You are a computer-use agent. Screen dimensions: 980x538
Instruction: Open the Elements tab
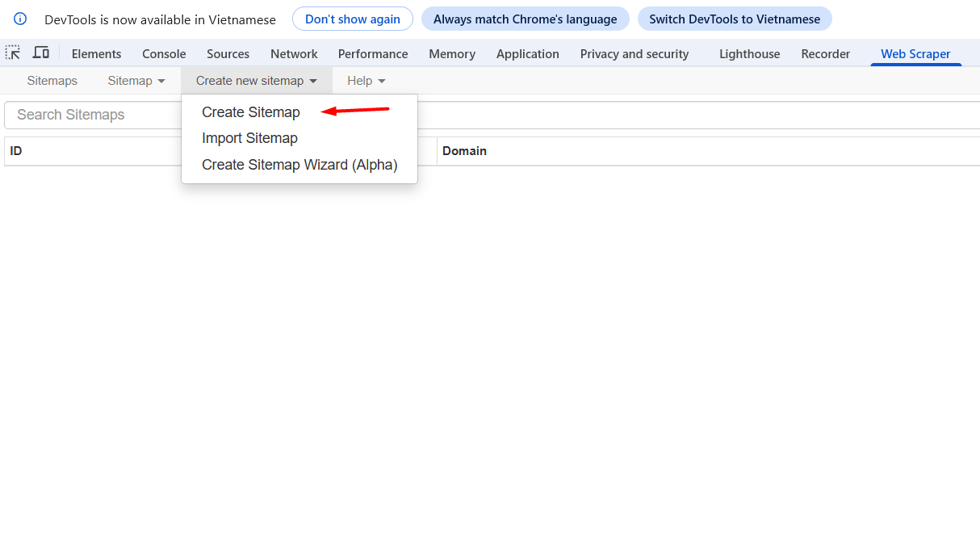96,54
